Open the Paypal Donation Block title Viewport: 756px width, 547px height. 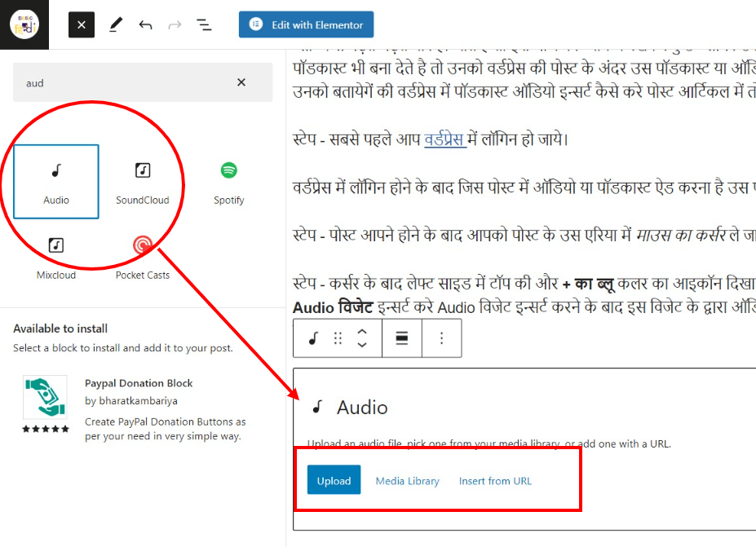(x=139, y=383)
